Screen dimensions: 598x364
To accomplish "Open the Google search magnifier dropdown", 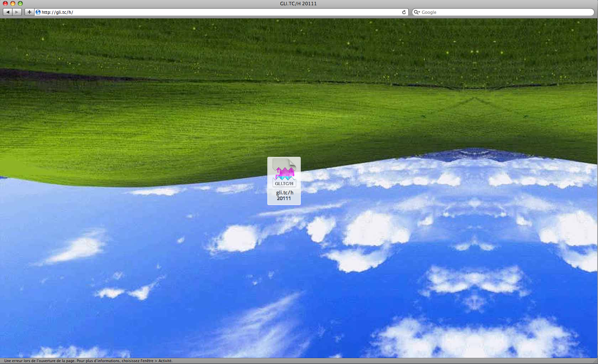I will pyautogui.click(x=417, y=12).
